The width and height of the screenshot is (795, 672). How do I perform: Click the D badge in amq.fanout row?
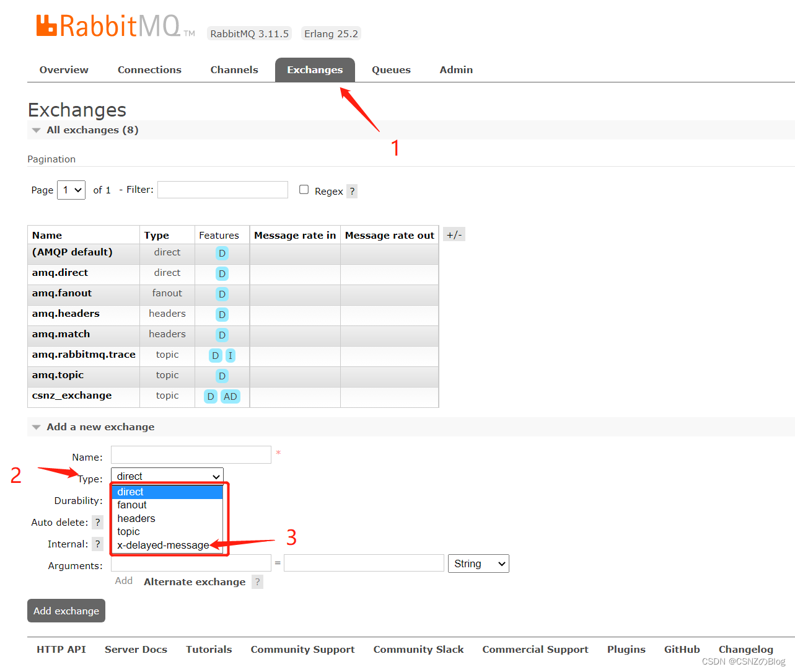pyautogui.click(x=222, y=294)
